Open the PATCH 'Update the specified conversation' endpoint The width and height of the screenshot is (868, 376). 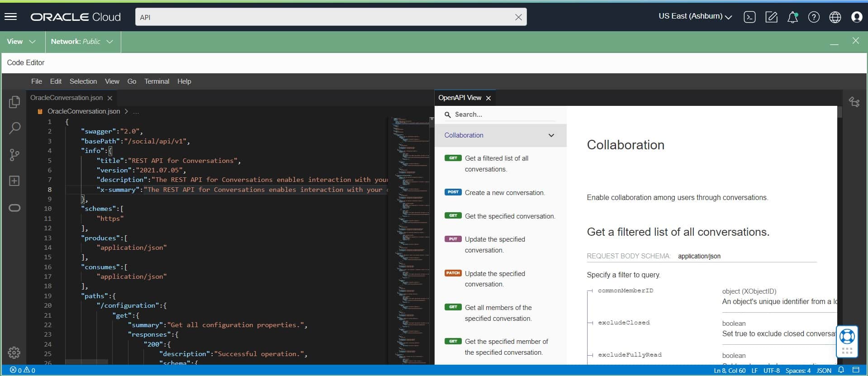[x=500, y=279]
